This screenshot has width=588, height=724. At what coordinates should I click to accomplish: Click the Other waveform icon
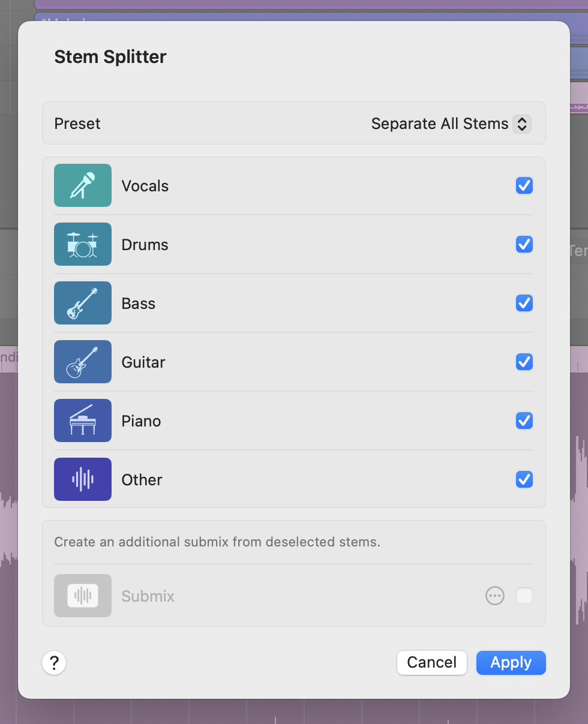(x=82, y=479)
